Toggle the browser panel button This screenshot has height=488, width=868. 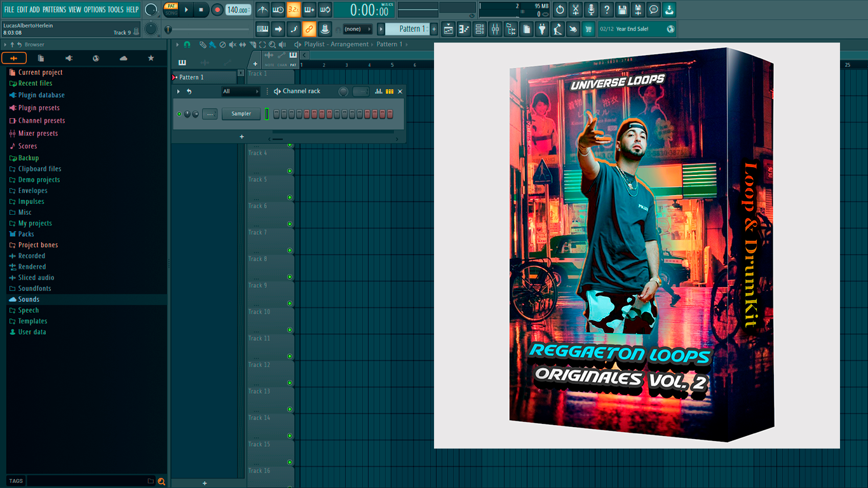pos(511,29)
